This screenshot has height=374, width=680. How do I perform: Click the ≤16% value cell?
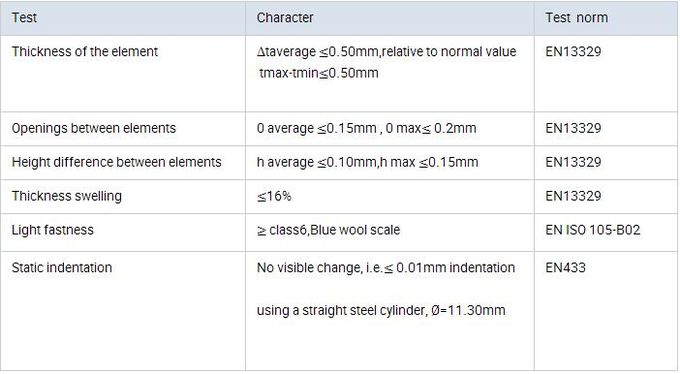point(390,196)
